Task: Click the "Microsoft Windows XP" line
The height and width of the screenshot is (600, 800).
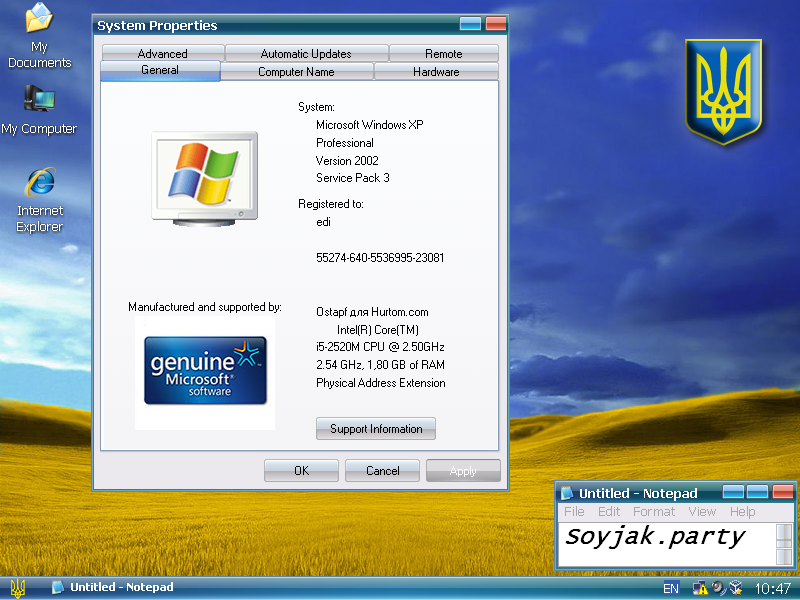Action: pyautogui.click(x=370, y=125)
